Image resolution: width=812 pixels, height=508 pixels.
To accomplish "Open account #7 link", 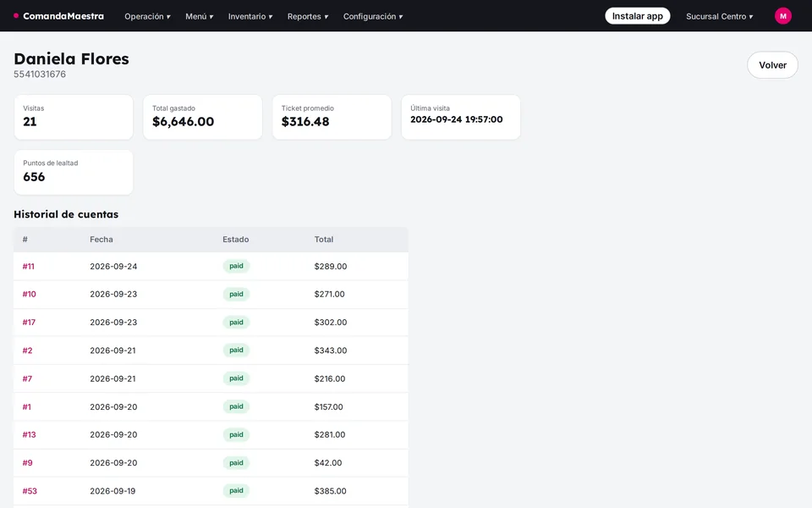I will pyautogui.click(x=27, y=379).
